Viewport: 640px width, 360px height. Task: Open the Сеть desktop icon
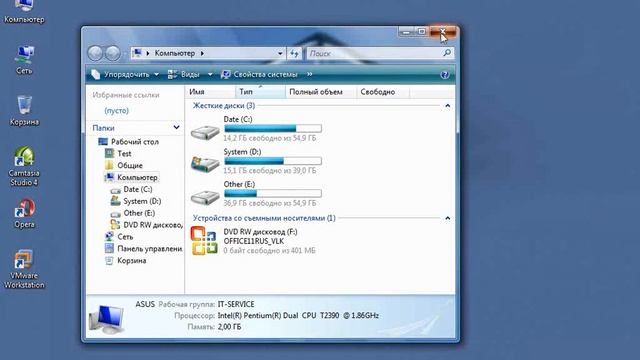(x=24, y=60)
